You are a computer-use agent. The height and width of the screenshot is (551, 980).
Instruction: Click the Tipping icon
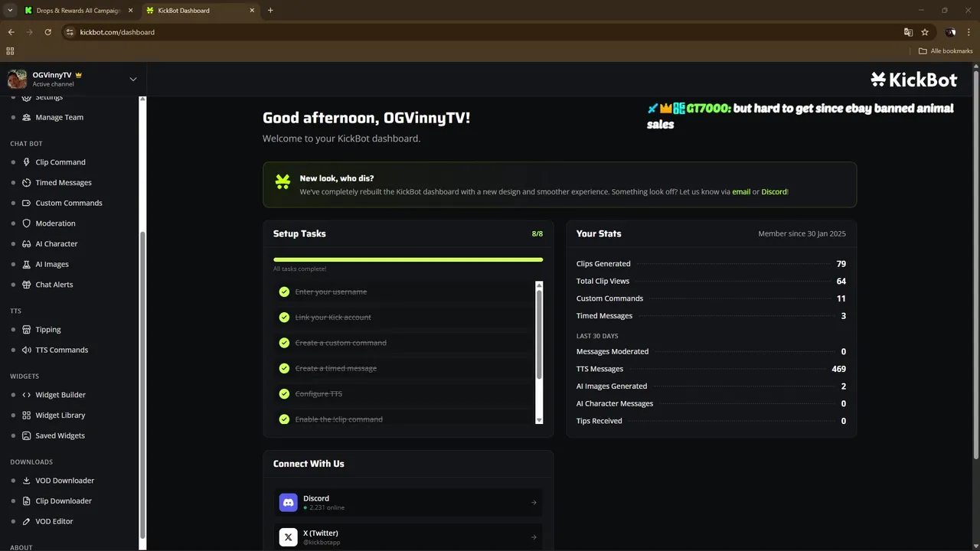pos(27,330)
